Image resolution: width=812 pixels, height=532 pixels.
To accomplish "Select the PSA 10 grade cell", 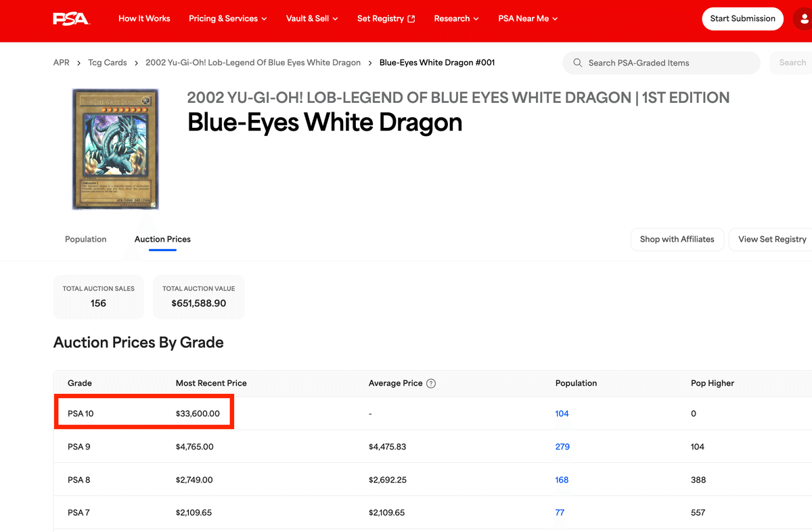I will pyautogui.click(x=81, y=414).
